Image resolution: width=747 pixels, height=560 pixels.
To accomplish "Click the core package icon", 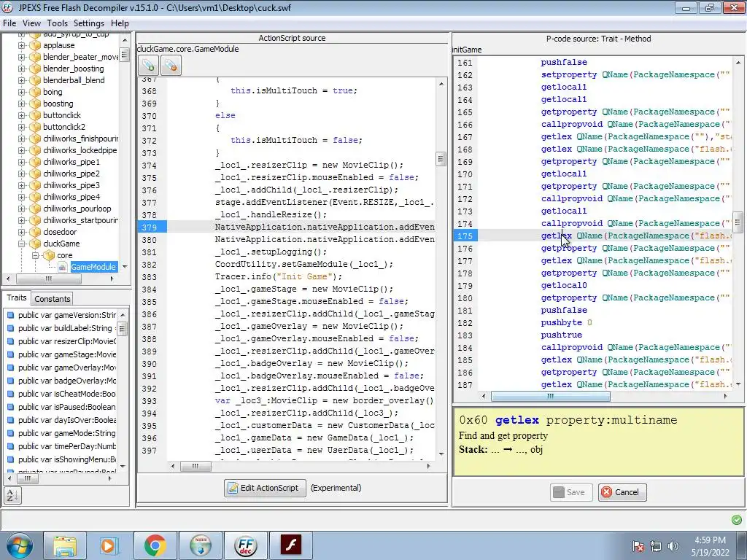I will [x=49, y=255].
